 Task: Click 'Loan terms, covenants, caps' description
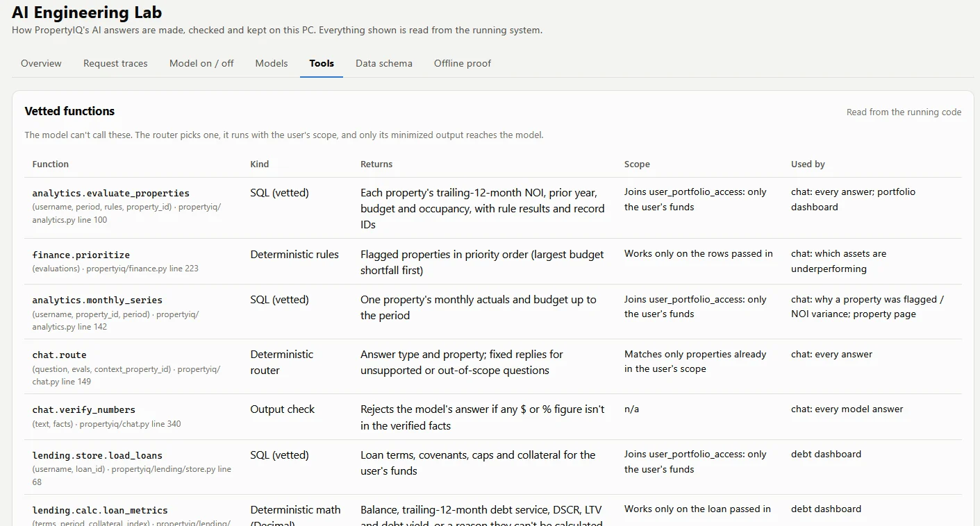pyautogui.click(x=478, y=463)
